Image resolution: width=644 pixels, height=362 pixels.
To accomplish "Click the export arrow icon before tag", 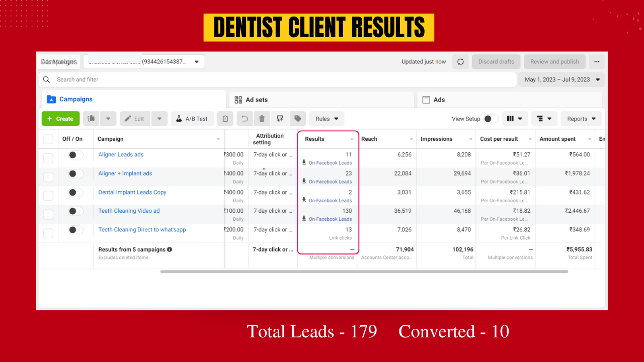I will pyautogui.click(x=280, y=119).
